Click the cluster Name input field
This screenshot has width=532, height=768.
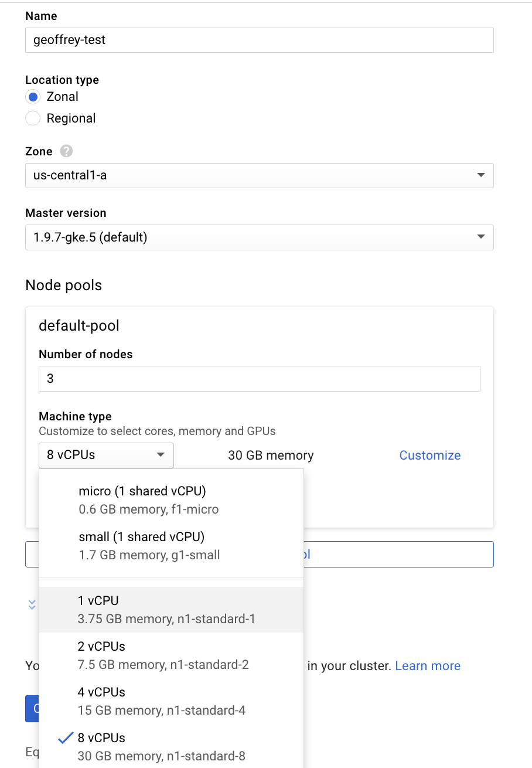tap(259, 40)
